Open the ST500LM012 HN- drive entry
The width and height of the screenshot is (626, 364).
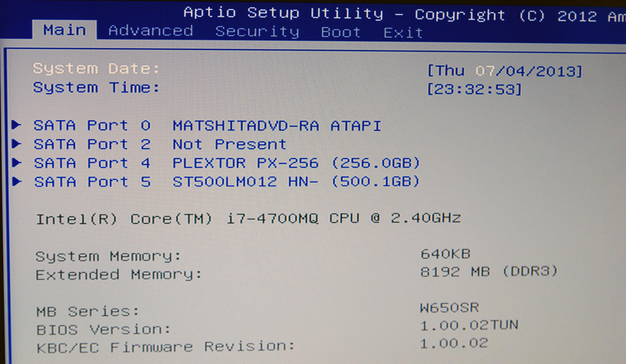click(296, 182)
